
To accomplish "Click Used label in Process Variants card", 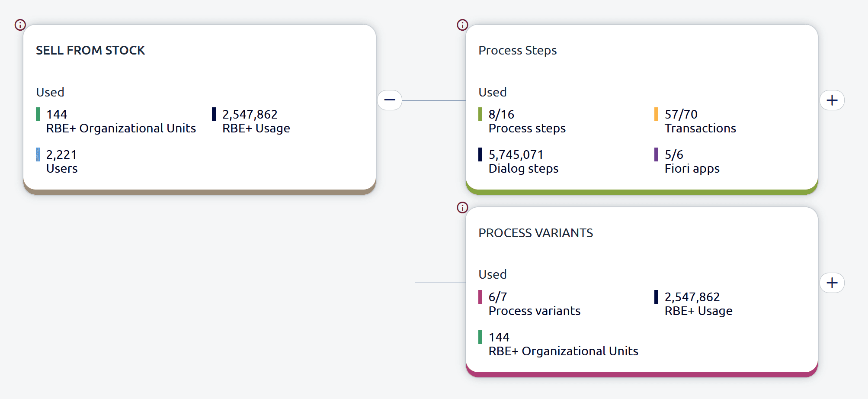I will [x=493, y=274].
